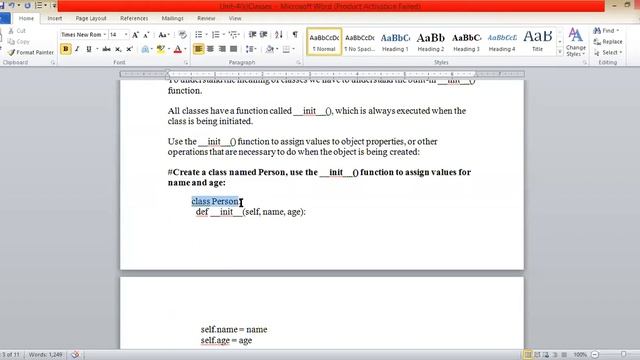
Task: Click the Align Text Right icon
Action: point(222,49)
